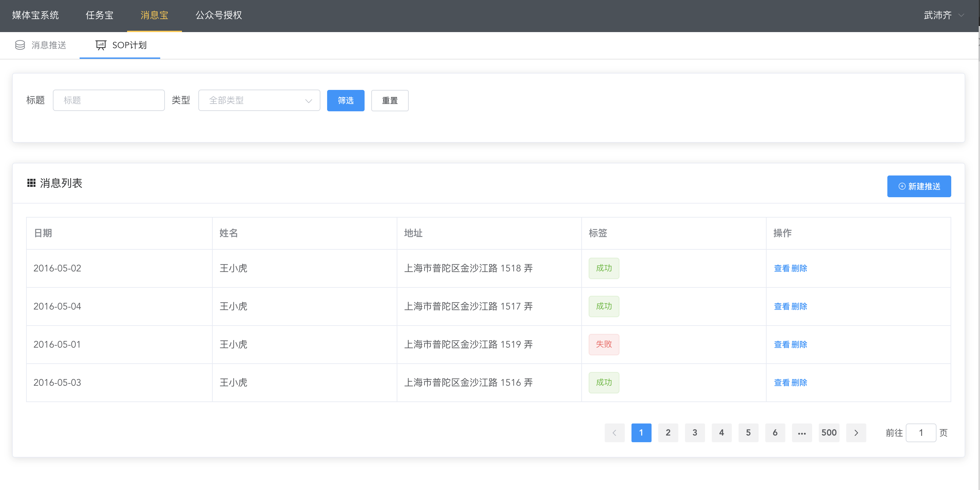Delete the 2016-05-01 row with 删除
The width and height of the screenshot is (980, 490).
799,344
